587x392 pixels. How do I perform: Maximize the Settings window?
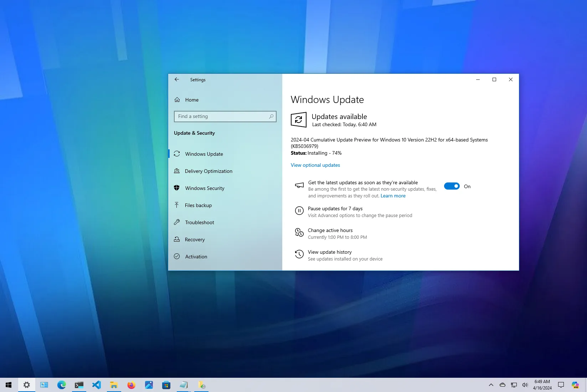(494, 79)
